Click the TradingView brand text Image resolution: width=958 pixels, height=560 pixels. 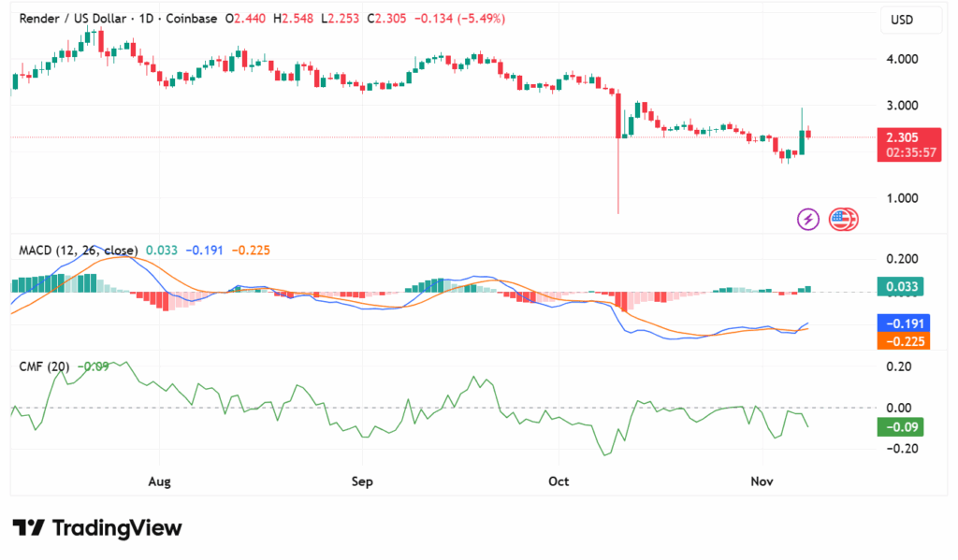click(117, 528)
